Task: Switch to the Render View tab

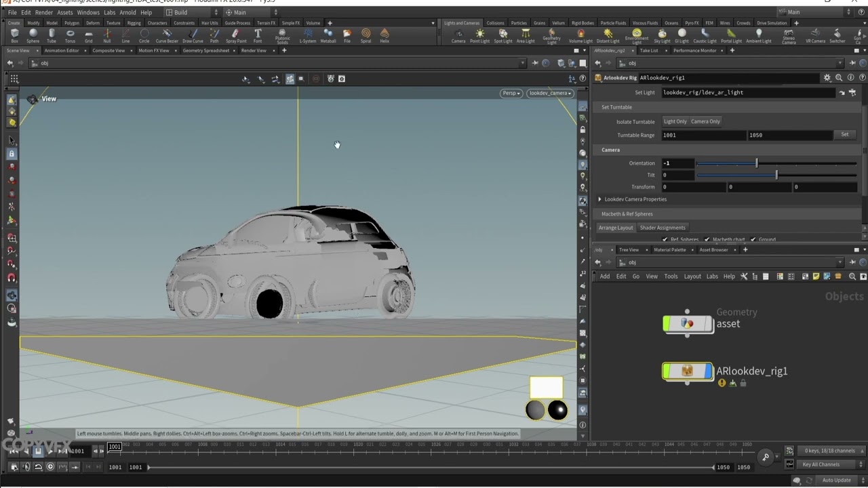Action: (x=254, y=50)
